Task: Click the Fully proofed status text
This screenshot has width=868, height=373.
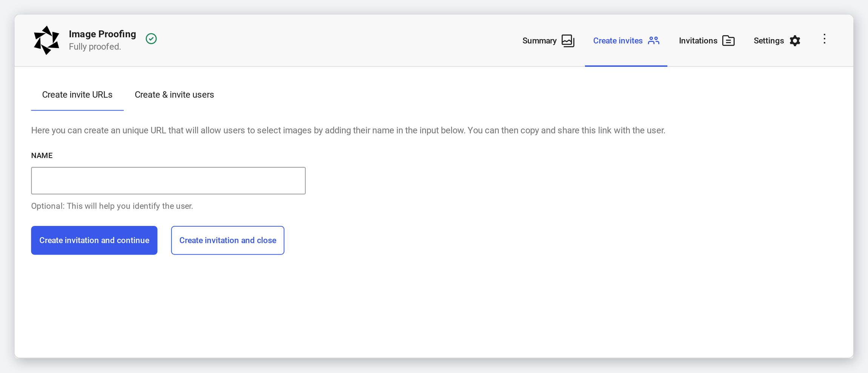Action: [95, 47]
